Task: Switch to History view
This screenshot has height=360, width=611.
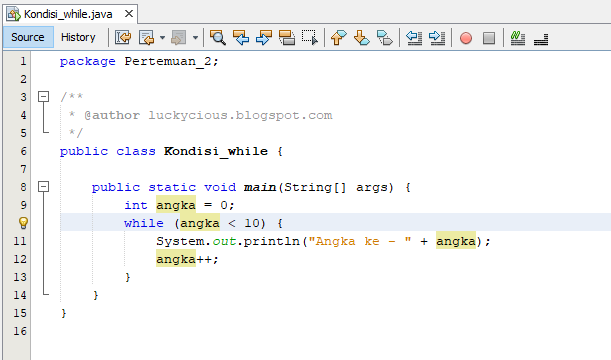Action: (78, 37)
